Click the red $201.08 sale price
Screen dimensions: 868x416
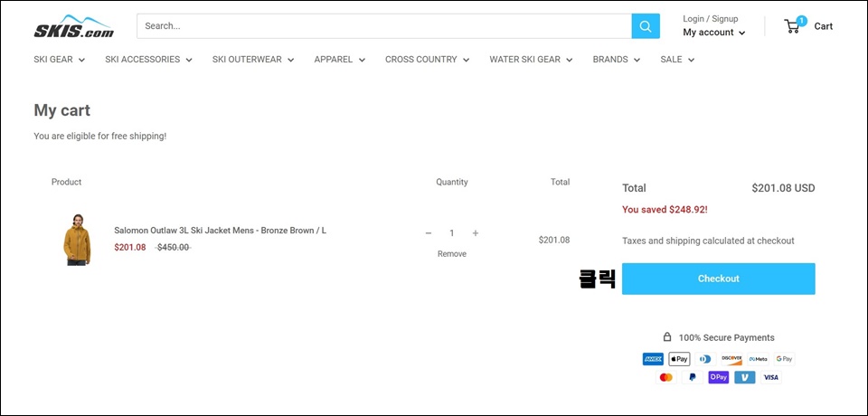click(x=130, y=248)
